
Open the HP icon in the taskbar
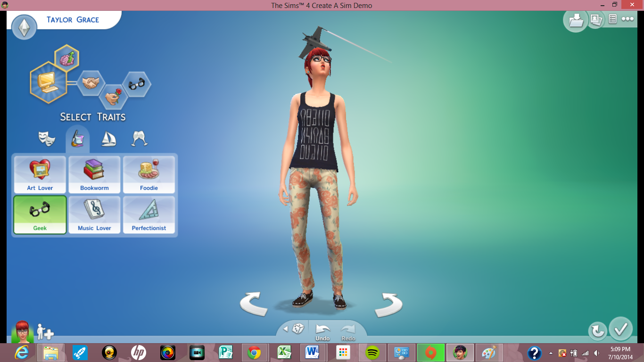[138, 353]
